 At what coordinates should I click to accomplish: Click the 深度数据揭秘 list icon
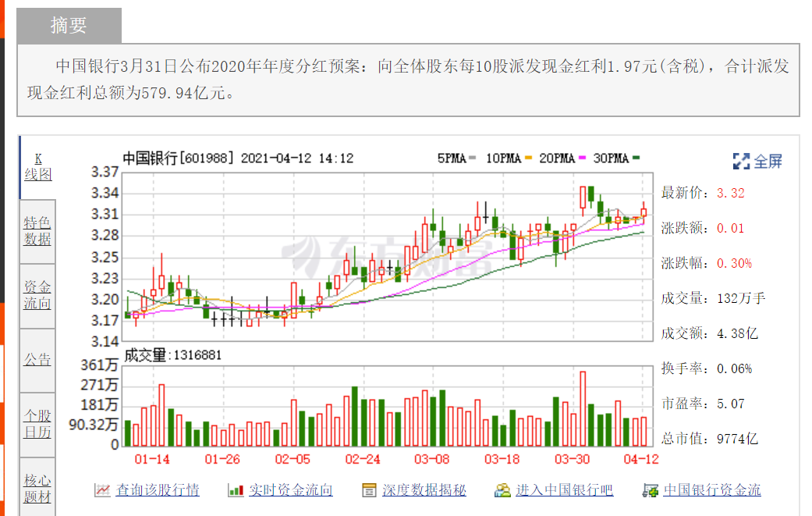pyautogui.click(x=369, y=489)
